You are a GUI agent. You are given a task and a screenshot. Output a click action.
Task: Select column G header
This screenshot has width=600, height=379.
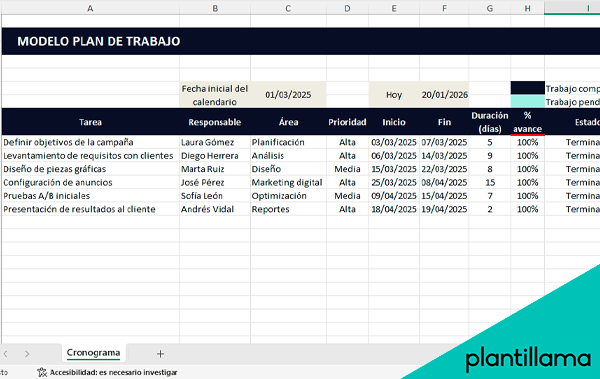490,8
